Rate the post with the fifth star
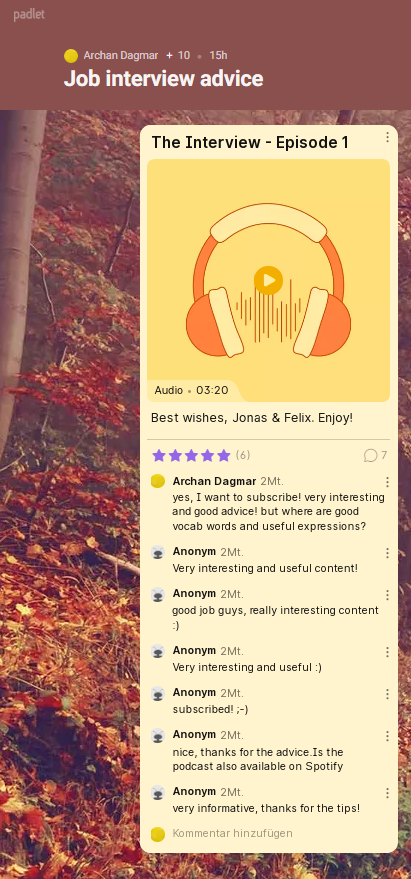Screen dimensions: 411x879 (224, 455)
